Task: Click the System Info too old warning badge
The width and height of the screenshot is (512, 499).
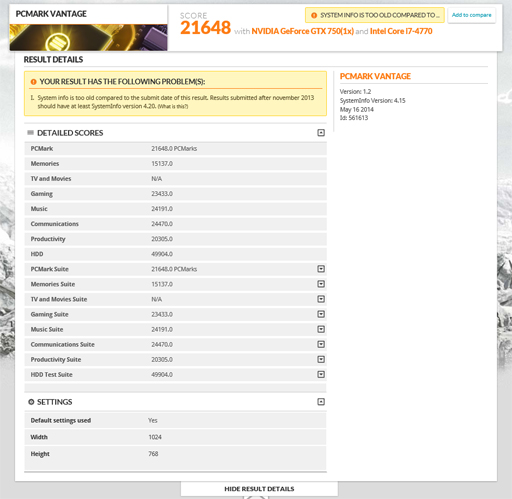Action: [x=375, y=15]
